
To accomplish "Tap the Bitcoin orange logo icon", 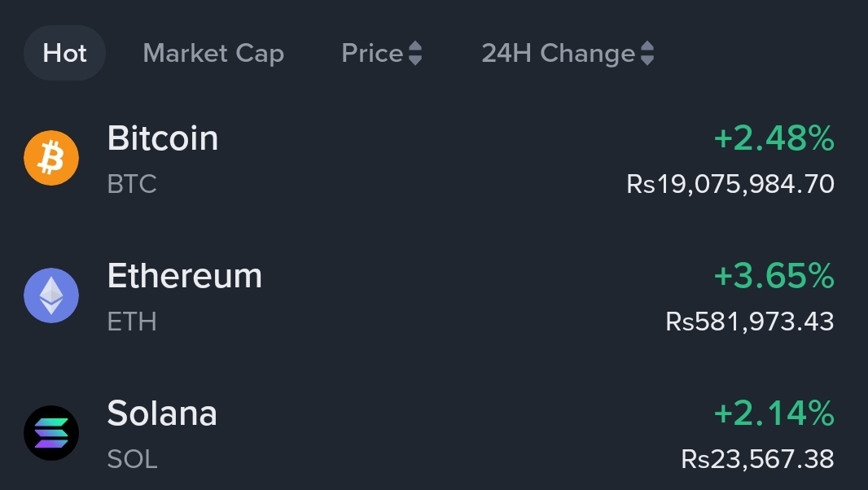I will click(x=51, y=158).
